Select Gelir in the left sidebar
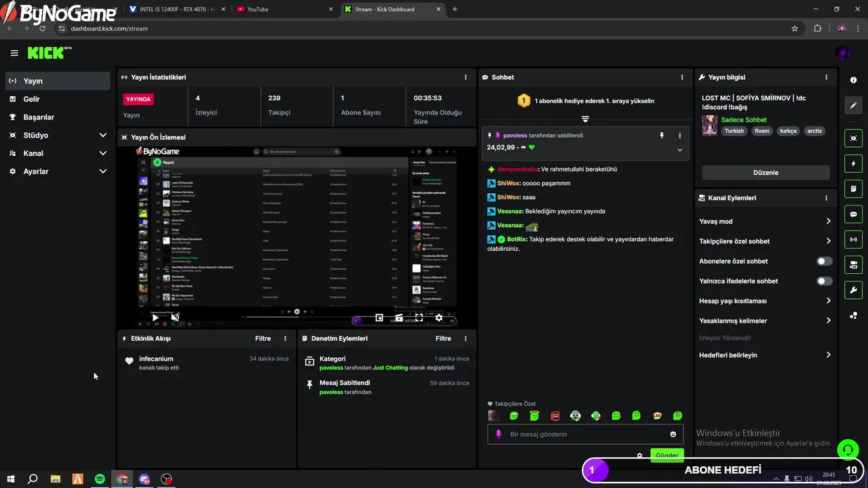This screenshot has height=488, width=868. pos(58,99)
